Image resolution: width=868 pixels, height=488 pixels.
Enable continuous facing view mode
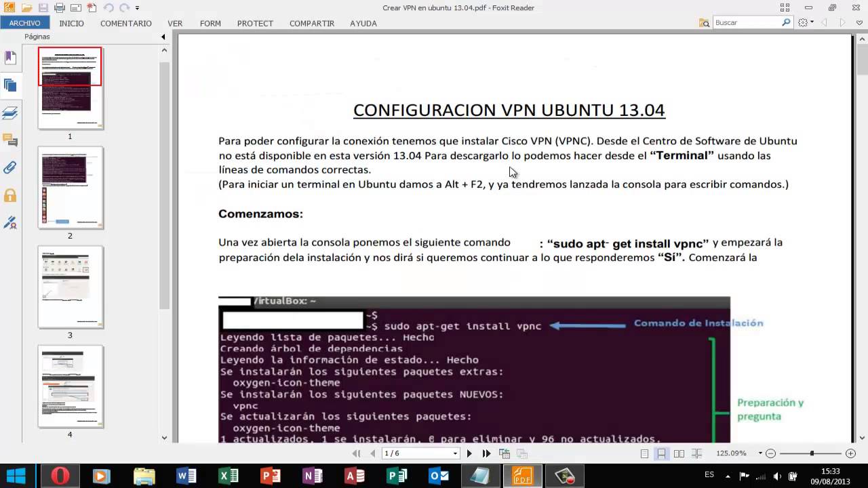(696, 453)
